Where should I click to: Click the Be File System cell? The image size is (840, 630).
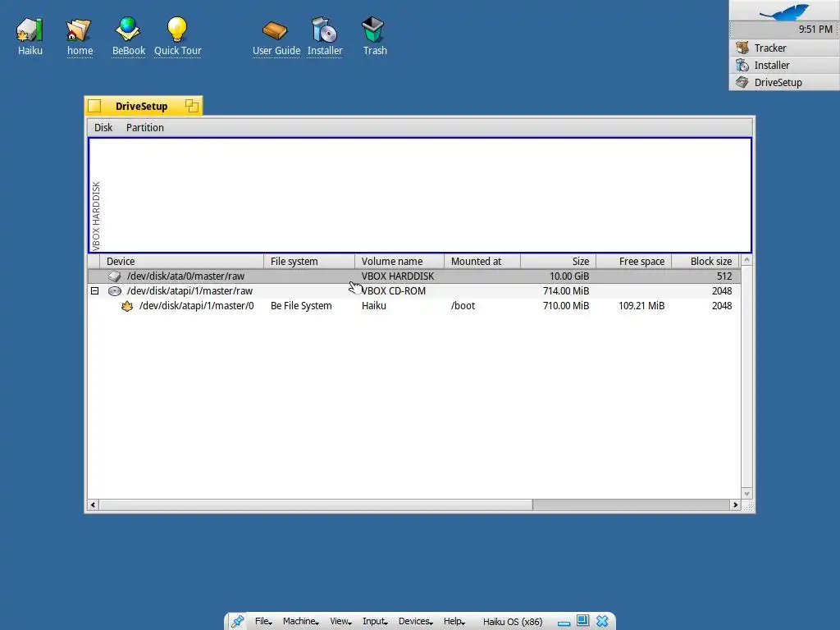click(x=301, y=306)
